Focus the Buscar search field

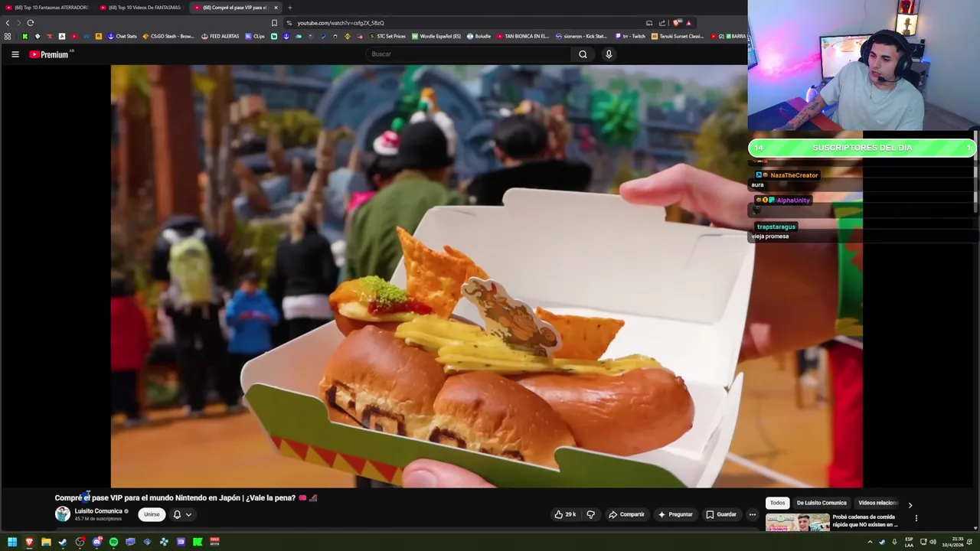468,54
